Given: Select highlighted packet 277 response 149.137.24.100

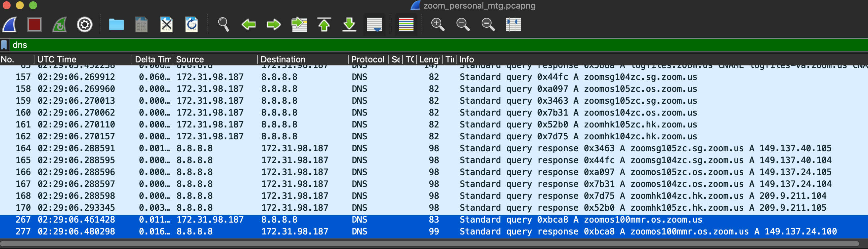Looking at the screenshot, I should tap(434, 231).
